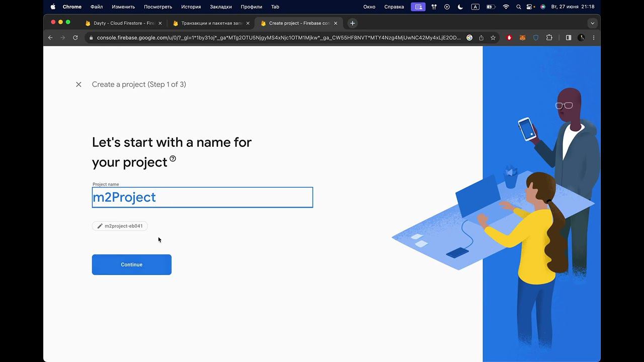Click the date and time Вт, 27 июня 21:18
644x362 pixels.
click(x=573, y=7)
